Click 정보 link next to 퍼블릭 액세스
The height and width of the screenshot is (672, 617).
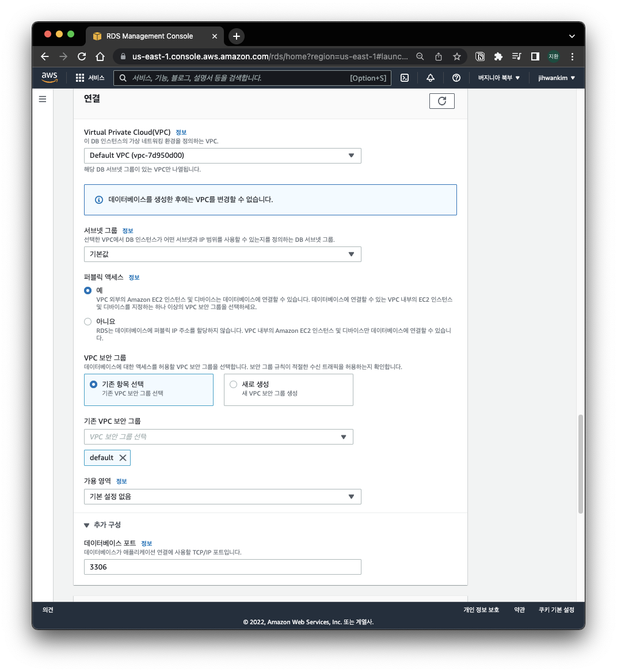coord(134,278)
